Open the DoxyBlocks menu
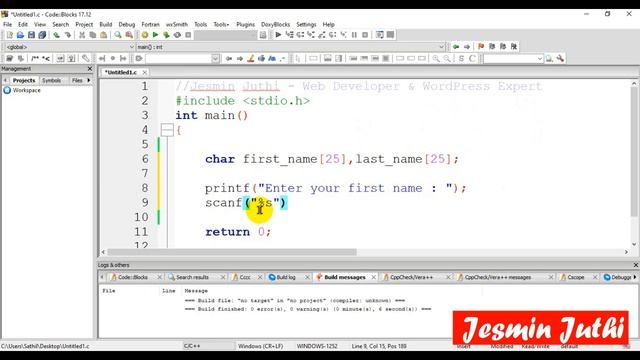640x360 pixels. (276, 24)
